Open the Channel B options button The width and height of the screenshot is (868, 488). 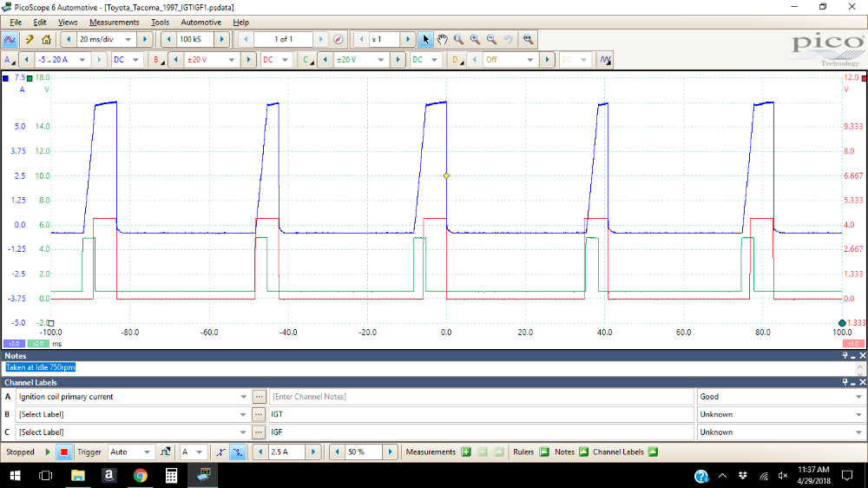[x=158, y=60]
